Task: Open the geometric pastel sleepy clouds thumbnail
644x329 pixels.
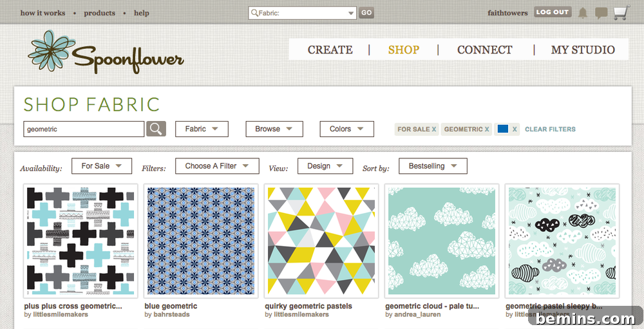Action: pos(562,241)
